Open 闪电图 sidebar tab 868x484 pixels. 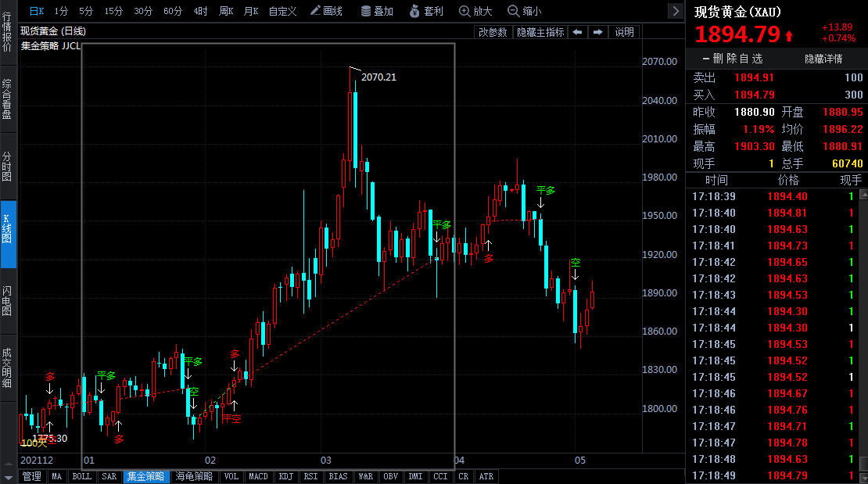[7, 301]
